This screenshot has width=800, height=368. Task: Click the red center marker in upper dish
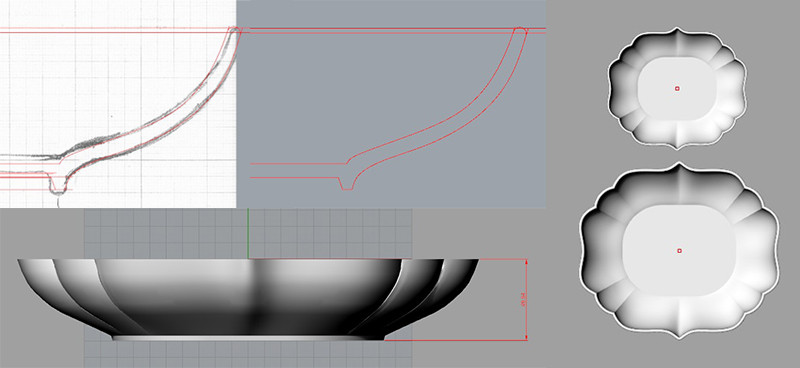[x=677, y=88]
